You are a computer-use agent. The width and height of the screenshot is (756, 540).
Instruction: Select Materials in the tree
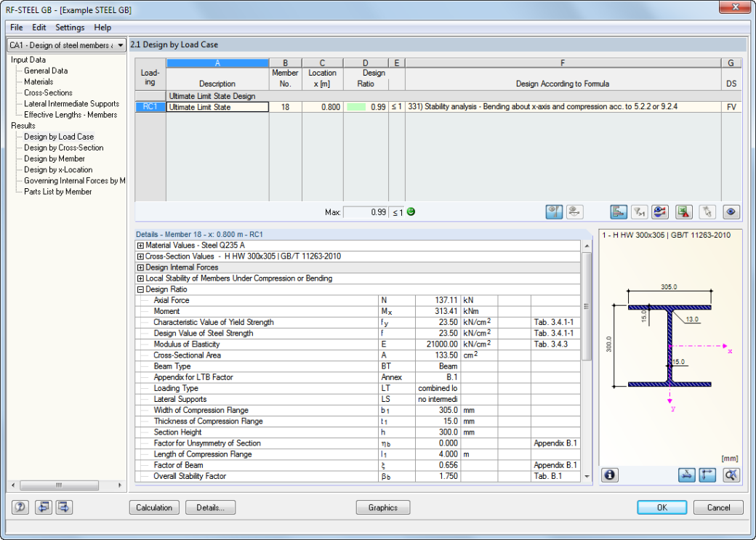39,82
